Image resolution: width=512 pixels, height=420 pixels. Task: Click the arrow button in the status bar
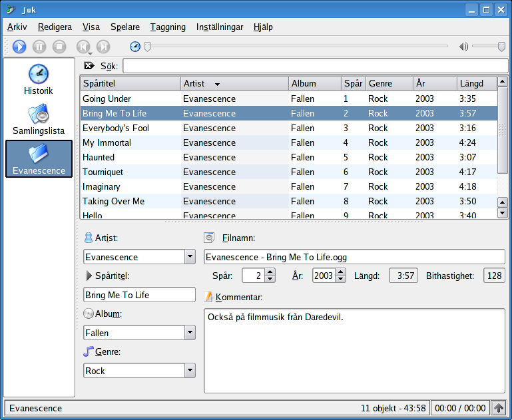tap(499, 408)
